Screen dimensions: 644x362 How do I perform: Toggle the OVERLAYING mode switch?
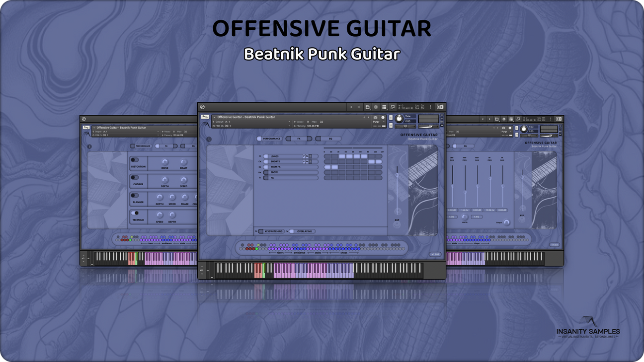291,231
